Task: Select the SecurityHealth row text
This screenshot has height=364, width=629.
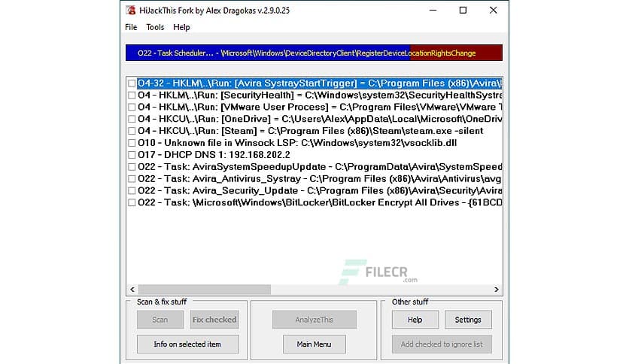Action: (x=319, y=96)
